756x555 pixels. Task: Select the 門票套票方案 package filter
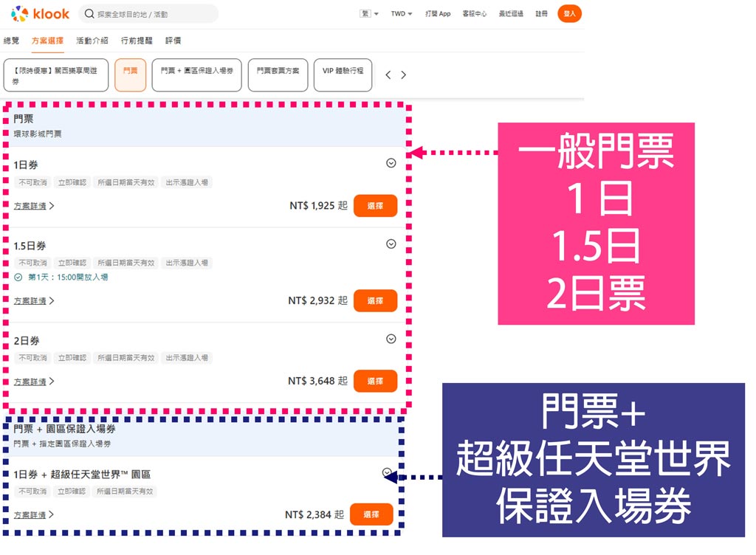[x=278, y=75]
